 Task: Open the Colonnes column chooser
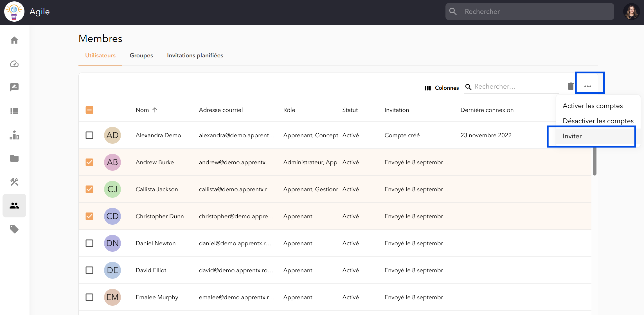tap(442, 88)
